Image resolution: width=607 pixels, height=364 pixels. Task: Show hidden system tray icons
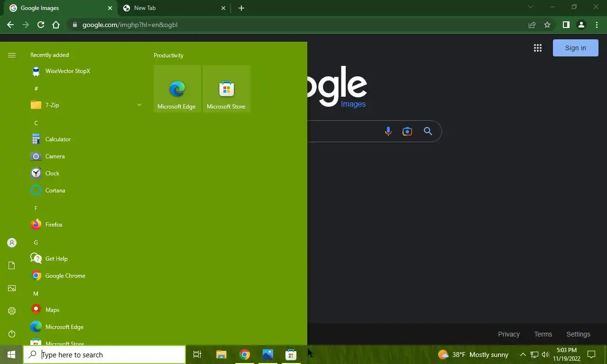523,355
